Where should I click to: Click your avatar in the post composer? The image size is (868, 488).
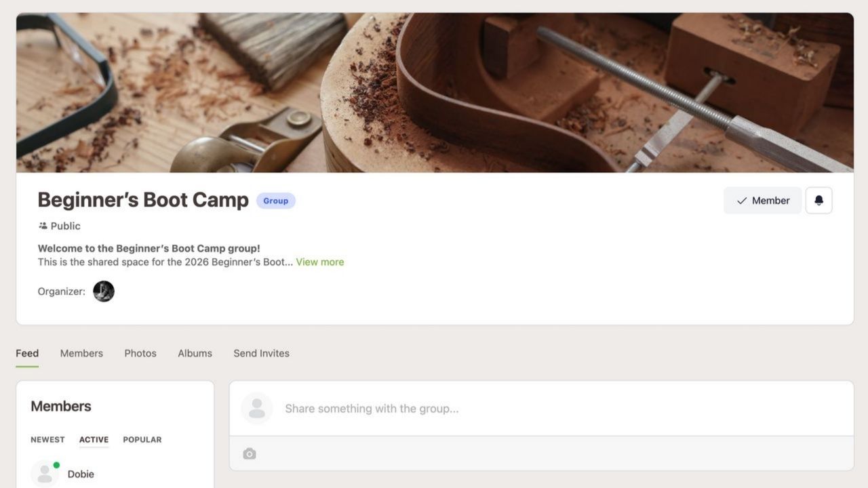pyautogui.click(x=256, y=408)
